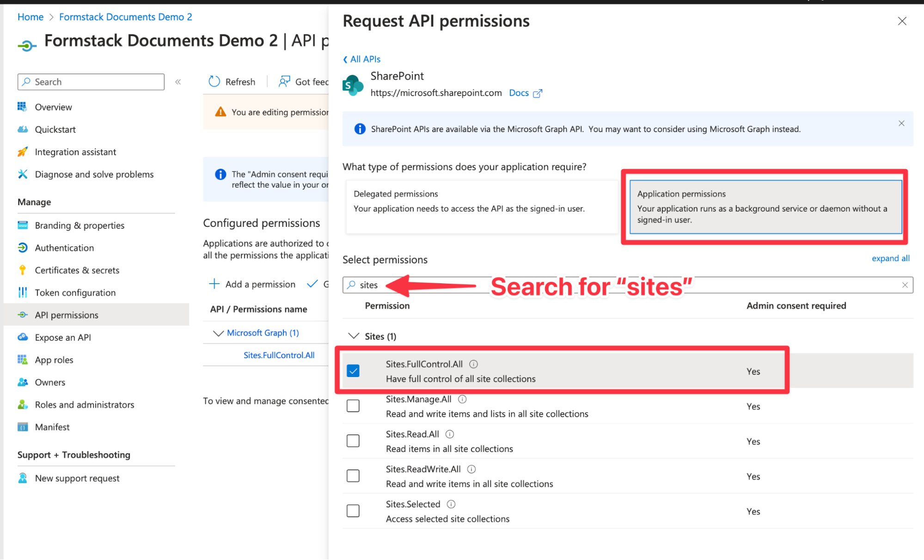Collapse the Sites (1) permission group
The height and width of the screenshot is (560, 924).
pos(354,336)
